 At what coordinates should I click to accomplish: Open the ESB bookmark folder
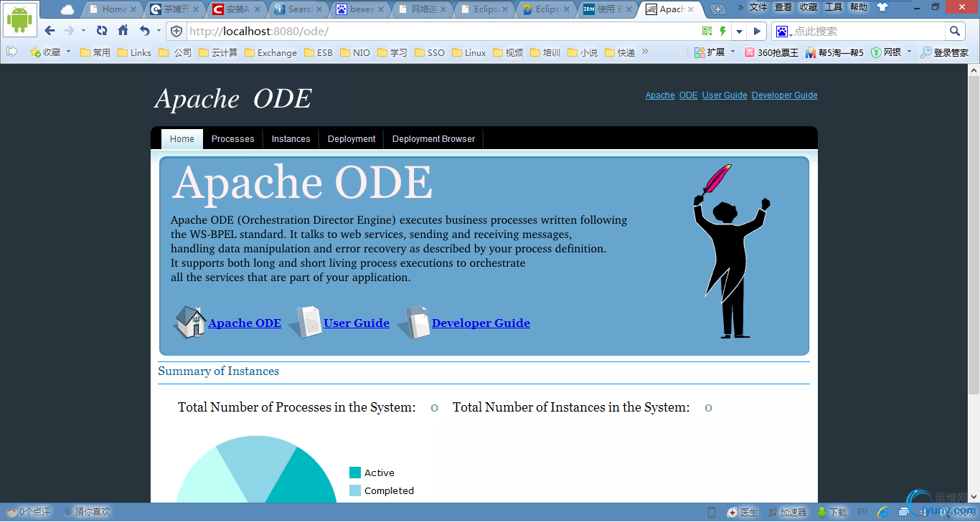pyautogui.click(x=319, y=52)
